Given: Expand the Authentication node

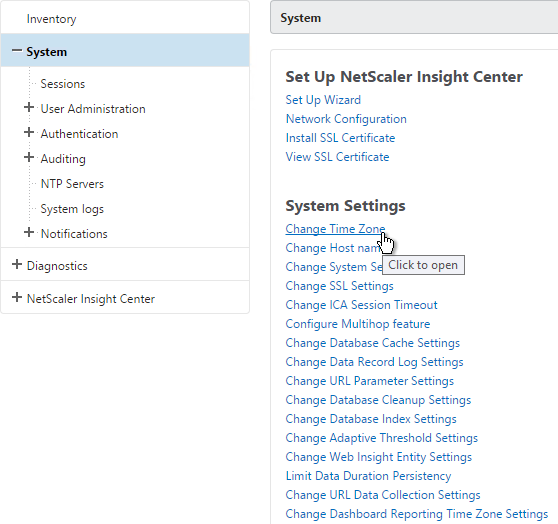Looking at the screenshot, I should pyautogui.click(x=29, y=132).
